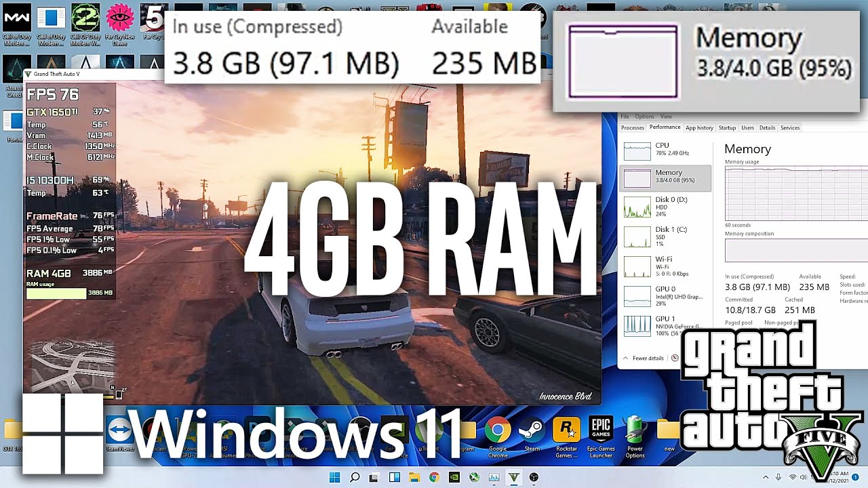Open File Explorer from the taskbar
This screenshot has height=488, width=868.
tap(414, 477)
